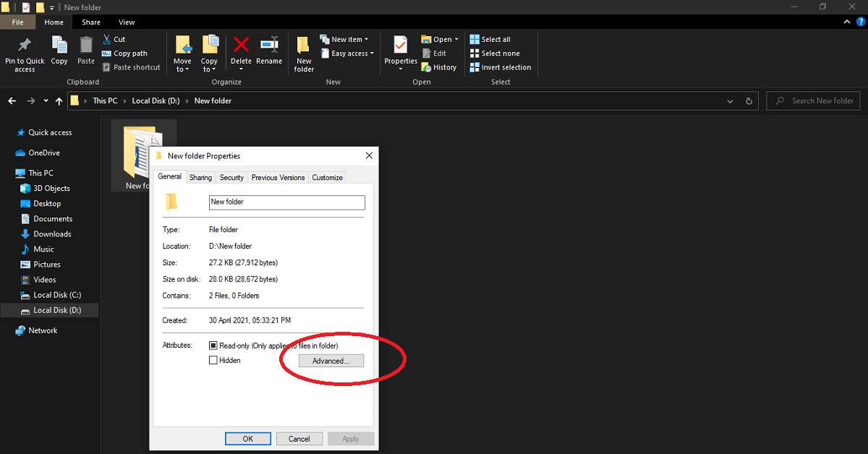
Task: Refresh the current folder view
Action: tap(749, 101)
